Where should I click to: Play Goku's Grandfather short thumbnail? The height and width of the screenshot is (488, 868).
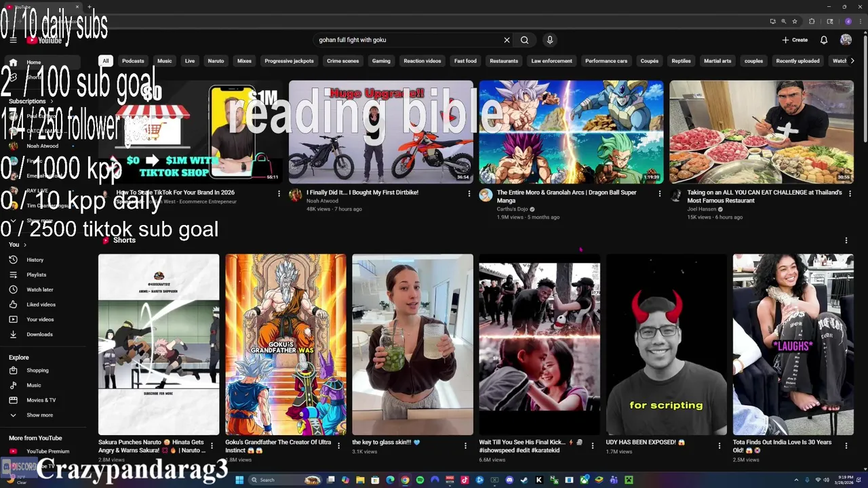pos(285,344)
